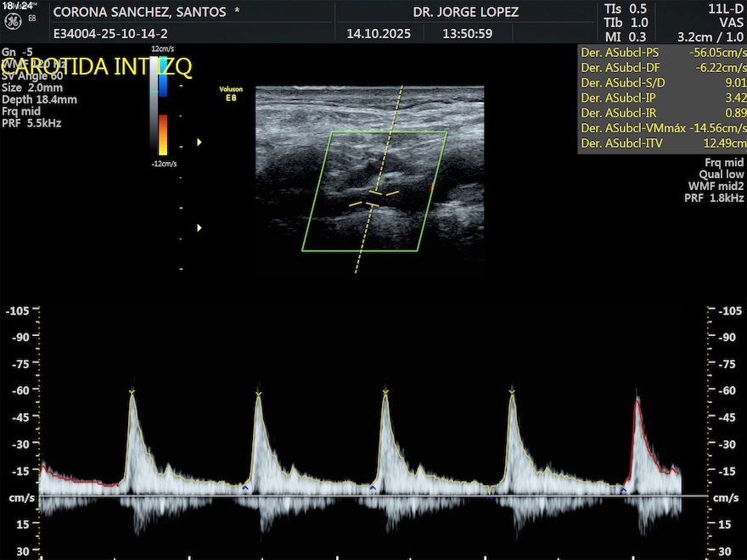Select the Der. ASubcl-PS measurement row
Image resolution: width=747 pixels, height=560 pixels.
[x=661, y=52]
